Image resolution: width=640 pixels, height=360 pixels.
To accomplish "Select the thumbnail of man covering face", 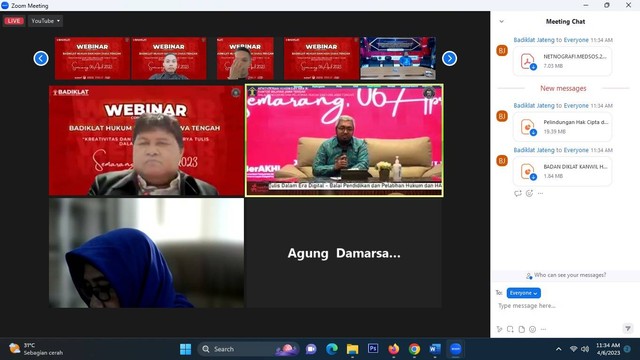I will 245,58.
